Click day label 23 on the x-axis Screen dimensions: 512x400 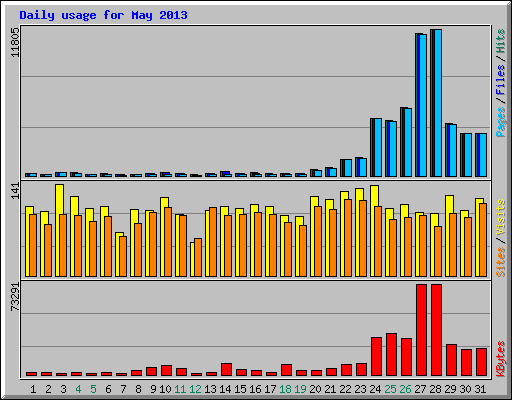(360, 389)
